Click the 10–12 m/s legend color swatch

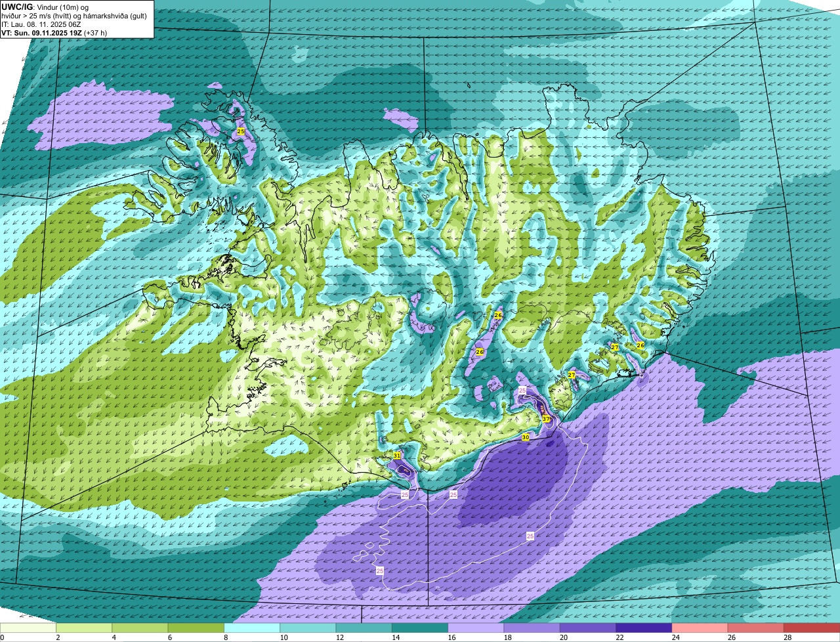pos(308,628)
